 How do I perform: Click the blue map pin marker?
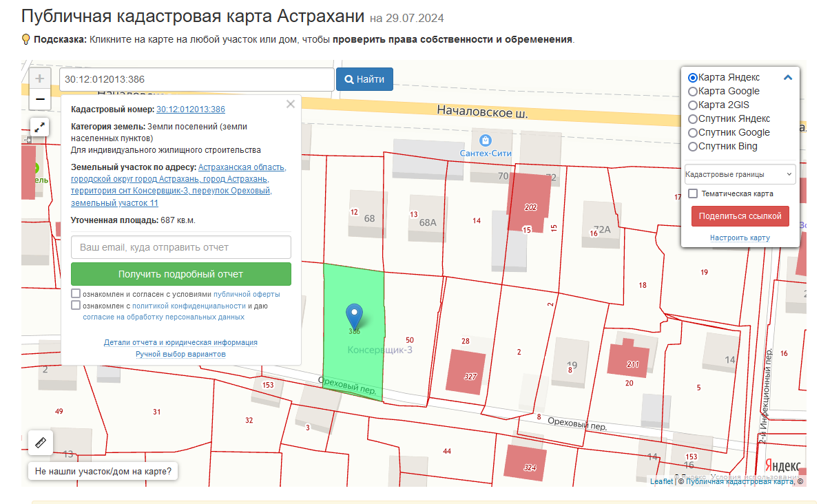click(354, 317)
